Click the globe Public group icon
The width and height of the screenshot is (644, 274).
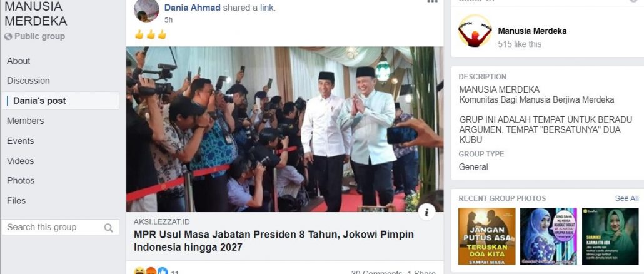[8, 36]
